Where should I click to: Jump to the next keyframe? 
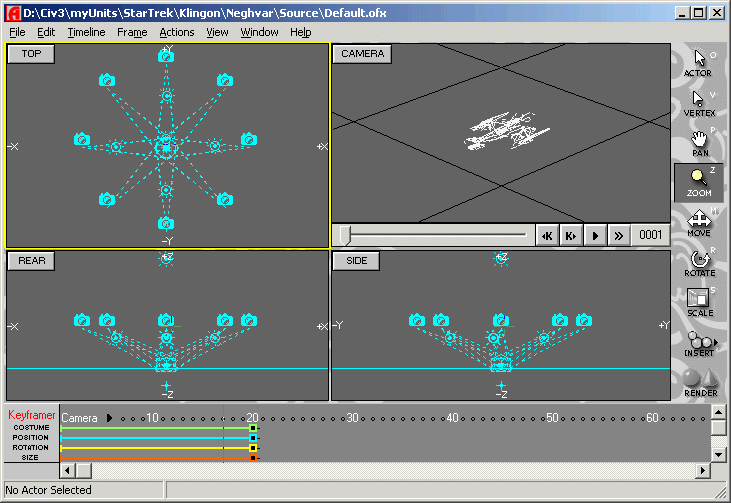571,235
